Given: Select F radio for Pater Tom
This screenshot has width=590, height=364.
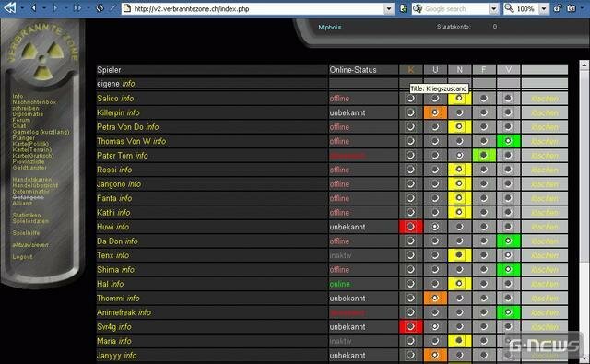Looking at the screenshot, I should pyautogui.click(x=483, y=156).
